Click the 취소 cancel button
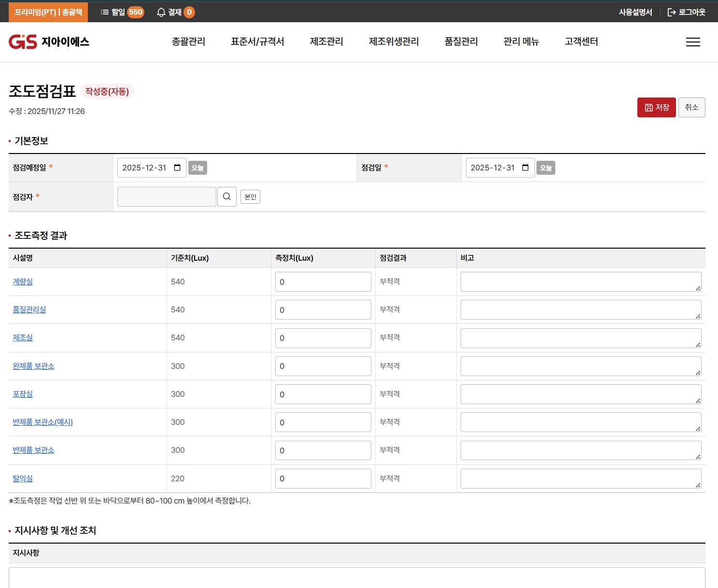Image resolution: width=718 pixels, height=588 pixels. (691, 107)
